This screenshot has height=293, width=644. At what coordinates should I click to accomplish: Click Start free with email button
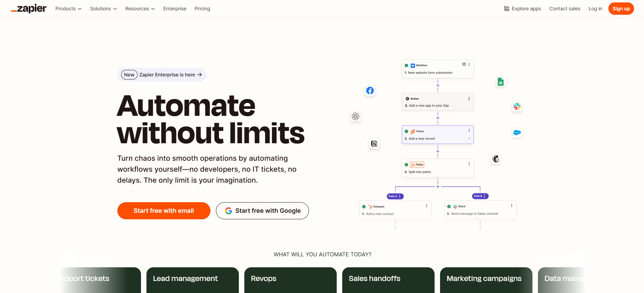click(164, 211)
